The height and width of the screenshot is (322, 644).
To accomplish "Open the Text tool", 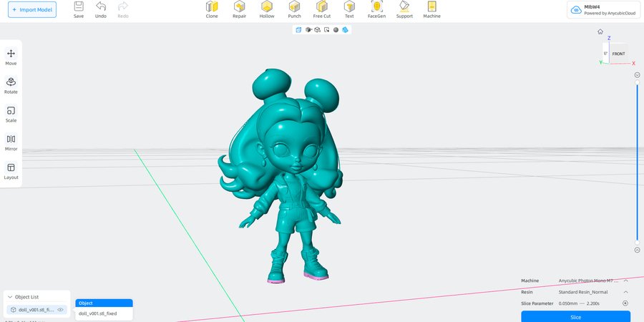I will coord(349,10).
